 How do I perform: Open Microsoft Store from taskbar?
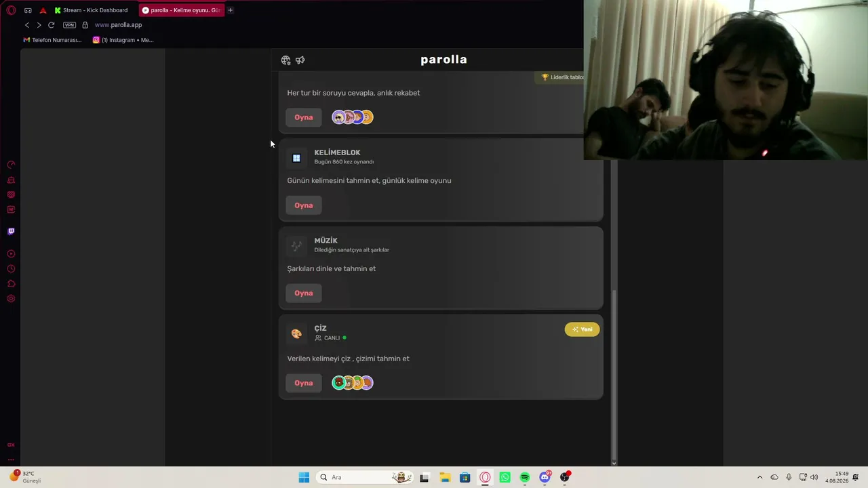pos(465,477)
